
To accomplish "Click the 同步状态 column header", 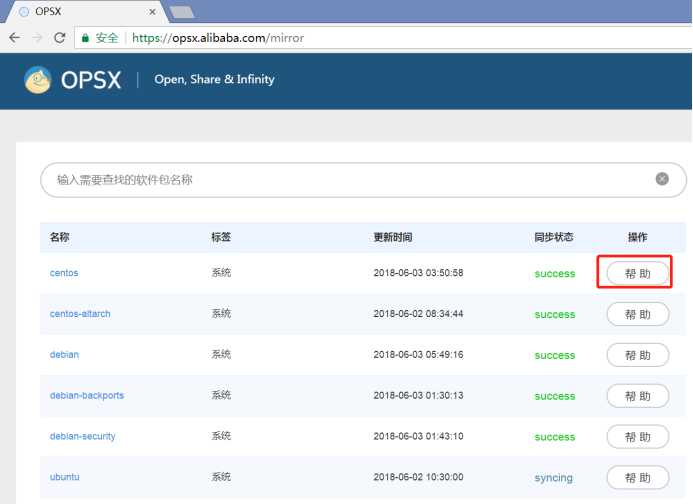I will point(554,237).
